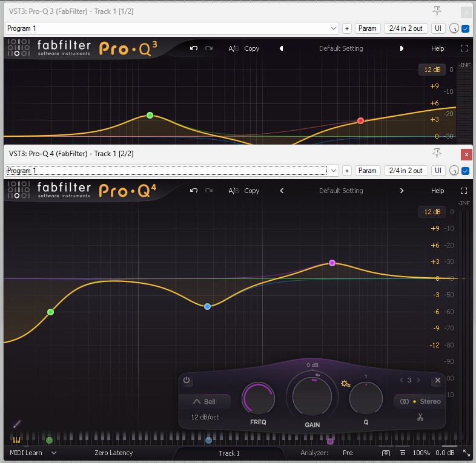Image resolution: width=476 pixels, height=463 pixels.
Task: Go to next preset in Pro-Q 3
Action: coord(402,48)
